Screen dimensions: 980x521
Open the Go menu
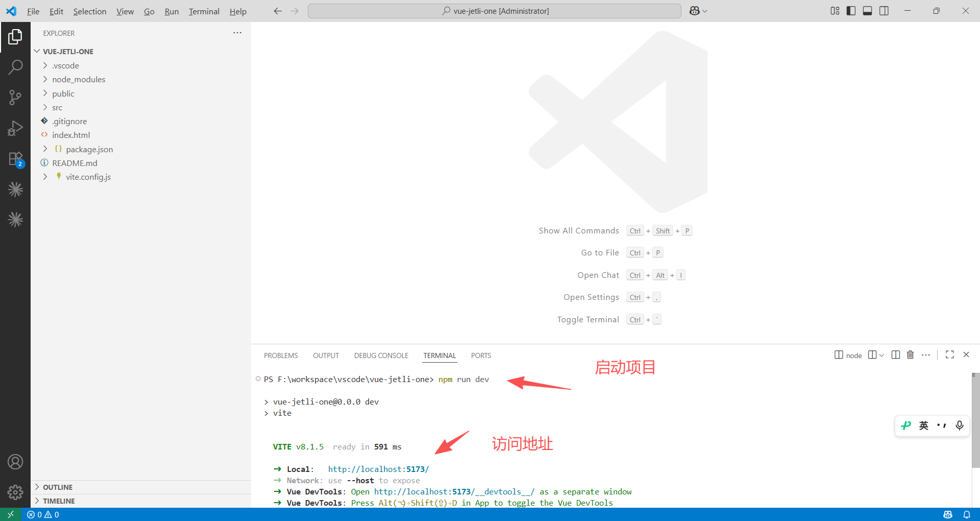click(149, 11)
